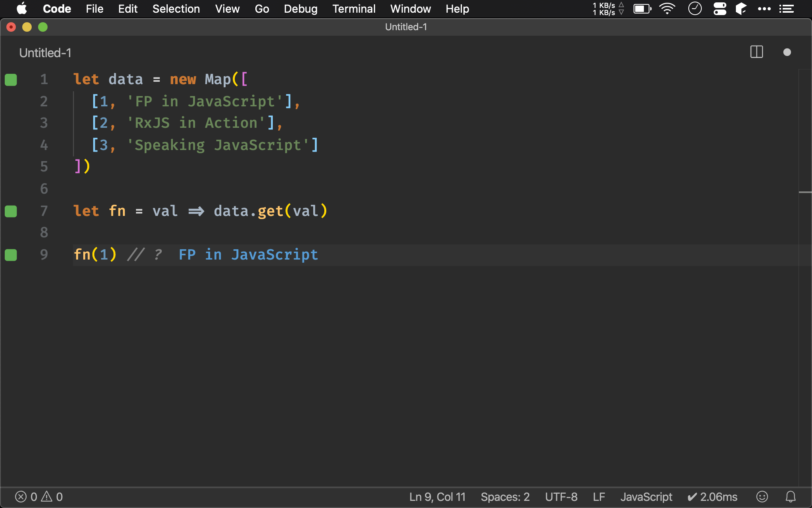Click line number 1 in gutter
Viewport: 812px width, 508px height.
[x=44, y=79]
